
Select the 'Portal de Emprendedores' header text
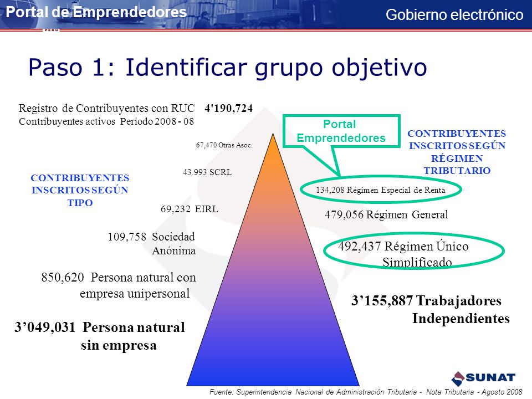[x=96, y=12]
